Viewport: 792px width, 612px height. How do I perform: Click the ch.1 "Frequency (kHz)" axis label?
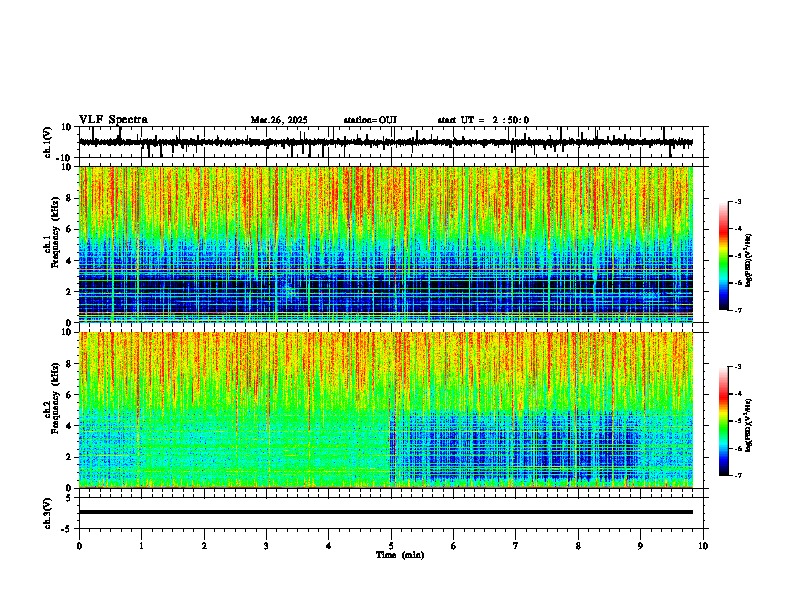coord(55,233)
